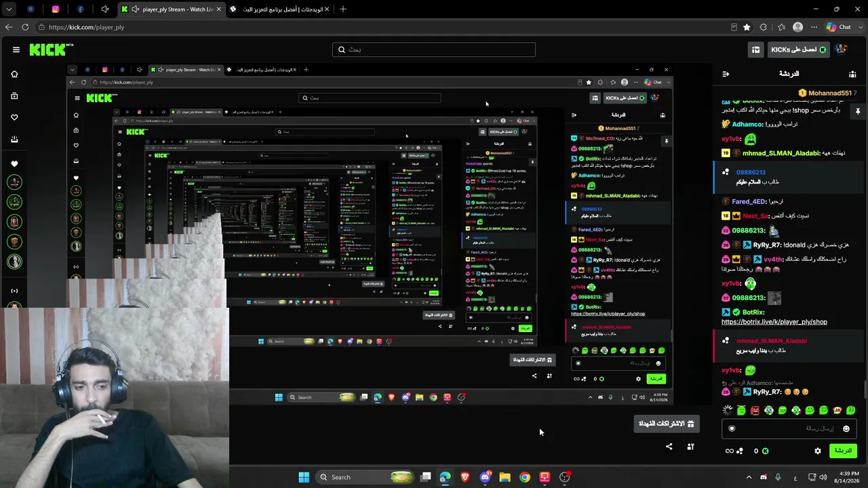Open the Browse icon in Kick sidebar
Viewport: 868px width, 488px height.
click(14, 96)
